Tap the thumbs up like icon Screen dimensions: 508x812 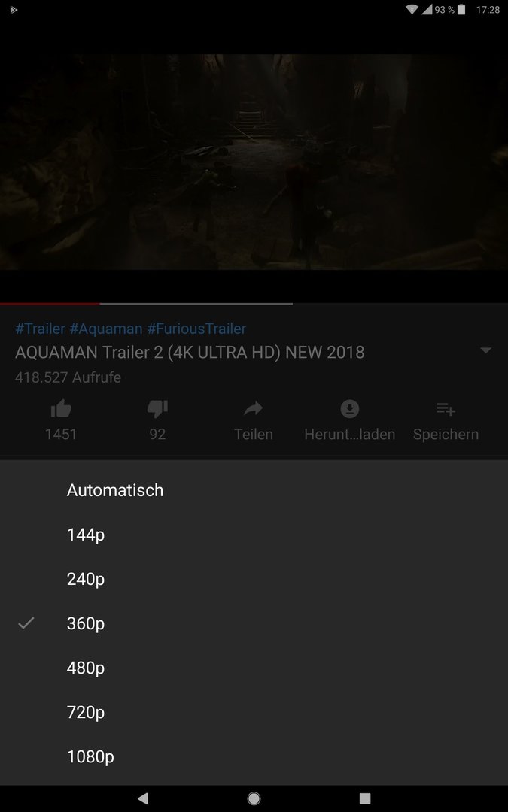pos(61,409)
